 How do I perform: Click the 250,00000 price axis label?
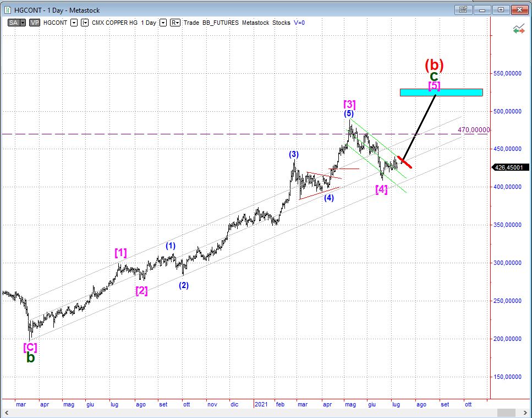click(x=507, y=301)
